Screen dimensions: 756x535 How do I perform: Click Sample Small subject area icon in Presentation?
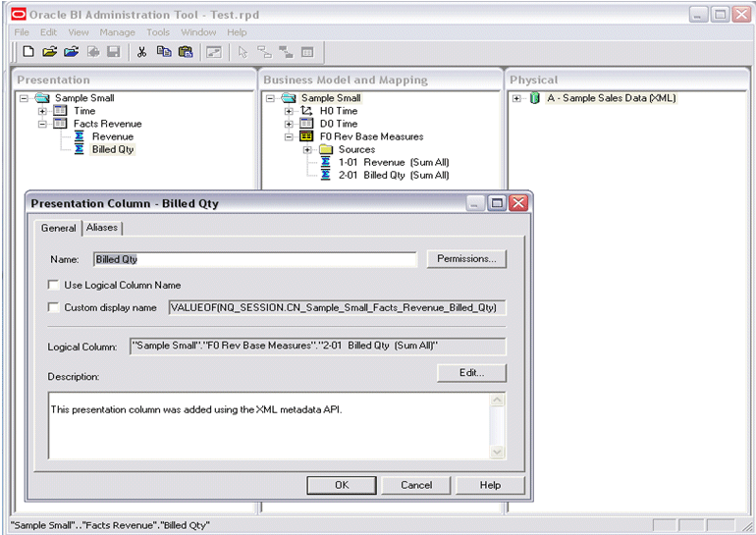[42, 98]
